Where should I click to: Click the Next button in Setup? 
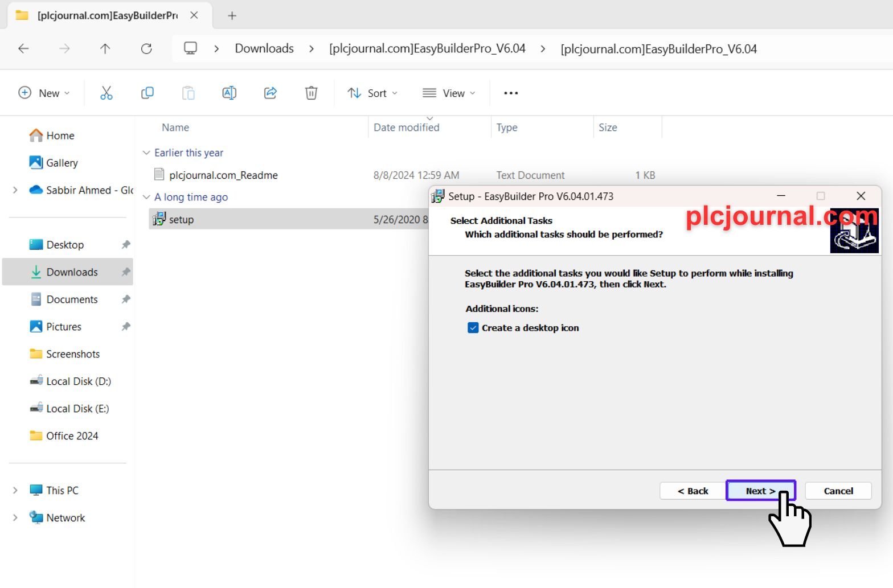tap(760, 491)
